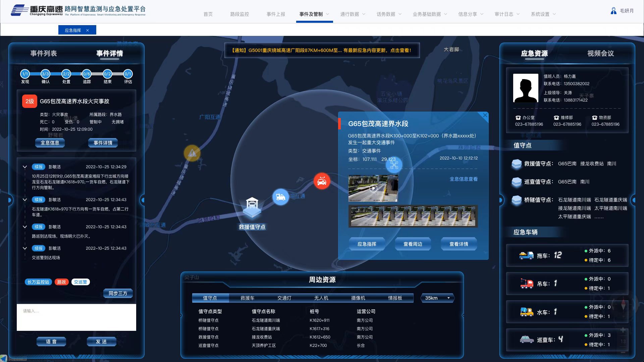This screenshot has width=644, height=362.
Task: Click the 请输入 message input field
Action: click(x=76, y=317)
